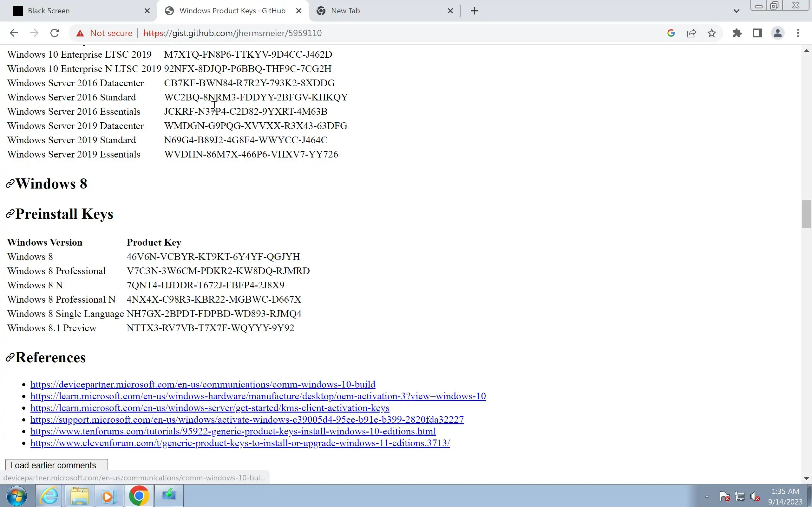The image size is (812, 507).
Task: Click the vertical scrollbar thumb
Action: click(806, 214)
